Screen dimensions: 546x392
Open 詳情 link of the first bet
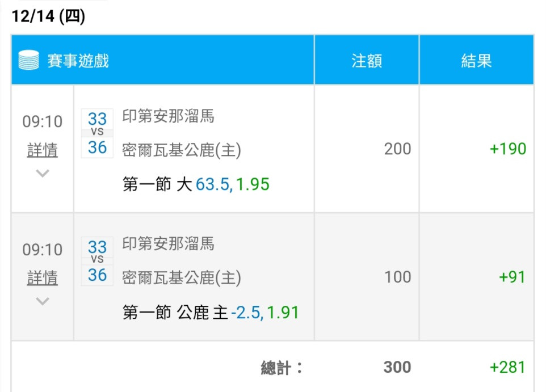coord(42,150)
